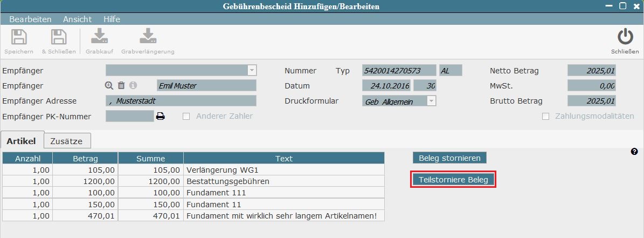Click the Empfänger Adresse input field
Screen dimensions: 644x238
181,101
